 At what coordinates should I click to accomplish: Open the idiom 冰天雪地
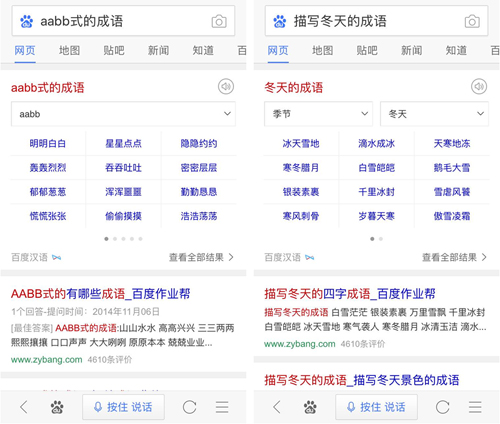pos(301,144)
